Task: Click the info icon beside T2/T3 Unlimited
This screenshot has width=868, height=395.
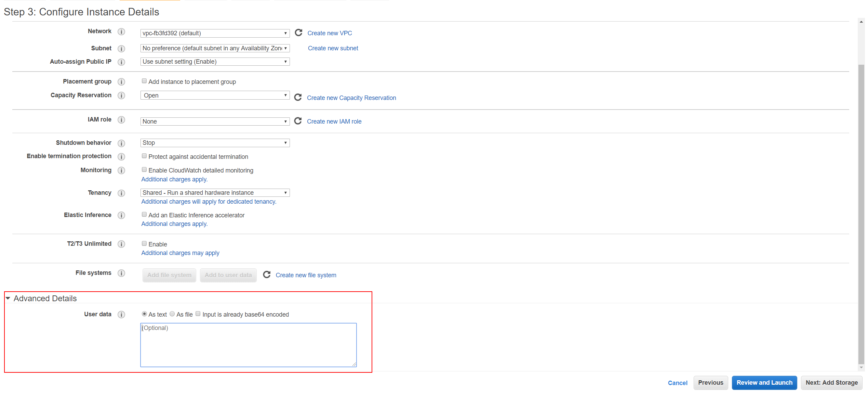Action: pyautogui.click(x=121, y=244)
